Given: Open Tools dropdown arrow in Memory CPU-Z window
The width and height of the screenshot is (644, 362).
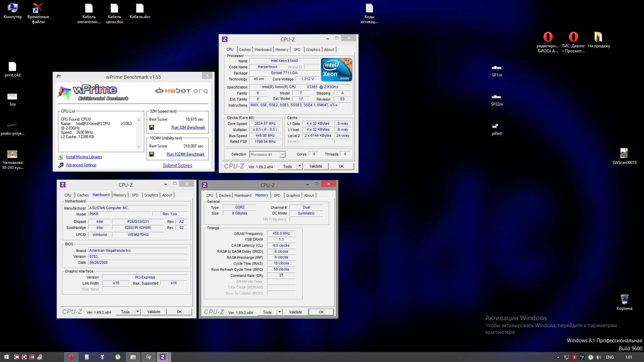Looking at the screenshot, I should tap(279, 312).
